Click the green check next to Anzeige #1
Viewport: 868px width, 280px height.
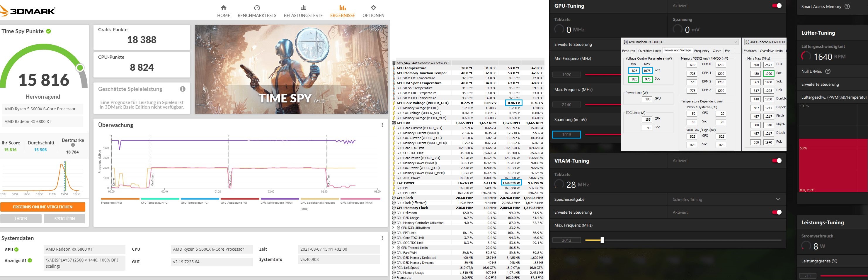pos(30,260)
